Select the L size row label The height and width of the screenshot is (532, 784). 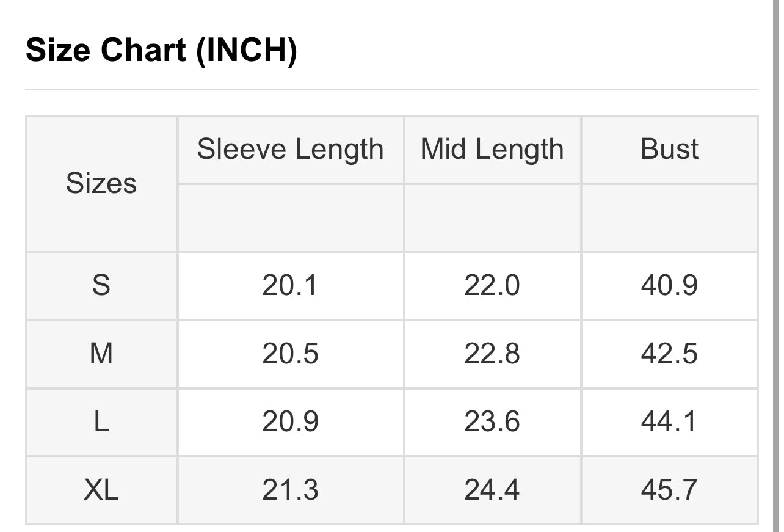(101, 422)
